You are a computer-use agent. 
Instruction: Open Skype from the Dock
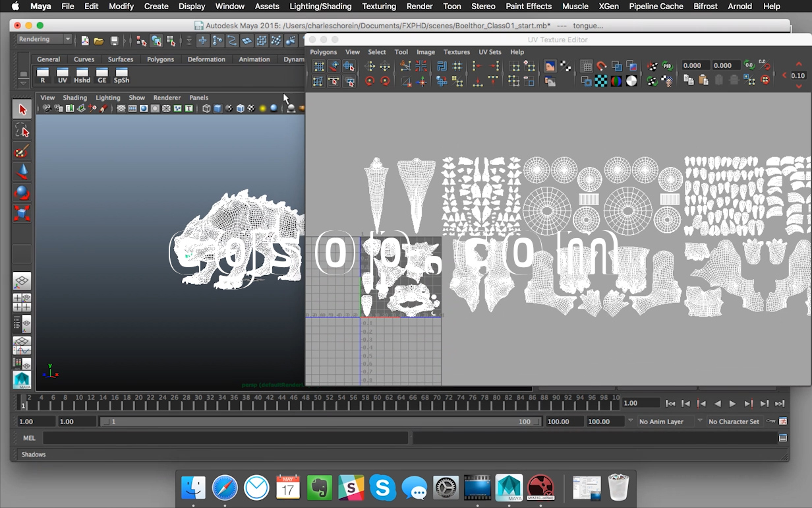[382, 488]
